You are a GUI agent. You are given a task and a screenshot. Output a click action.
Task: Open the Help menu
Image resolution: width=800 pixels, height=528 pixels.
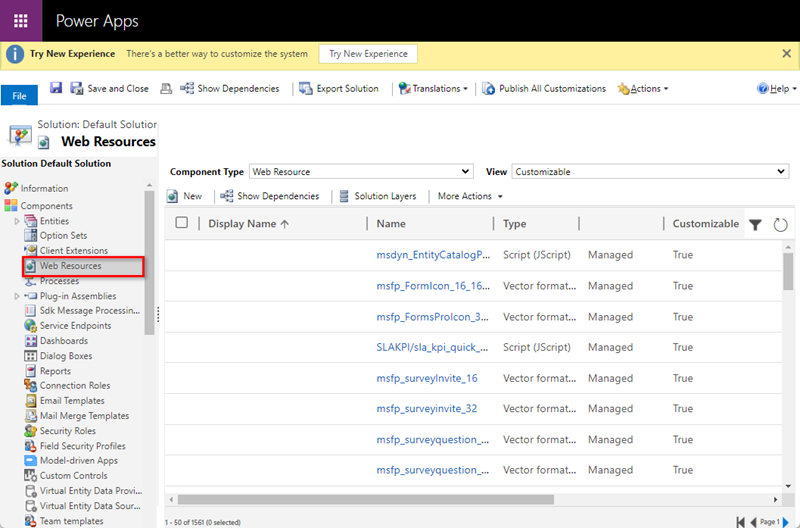[x=777, y=88]
